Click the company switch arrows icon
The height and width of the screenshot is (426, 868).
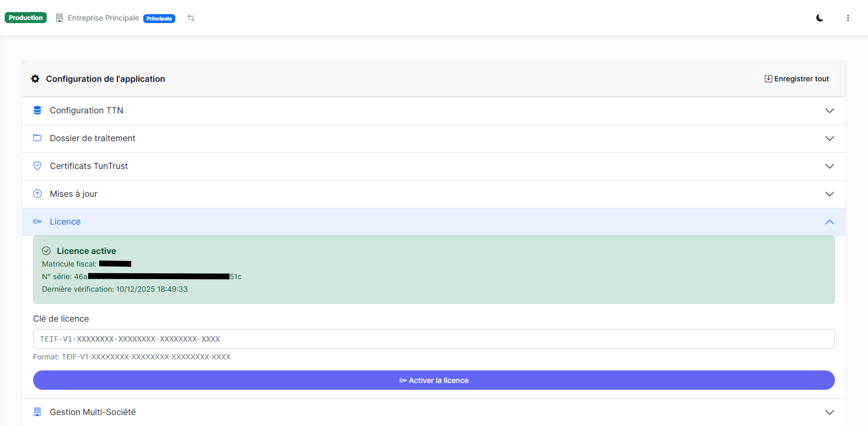coord(191,18)
